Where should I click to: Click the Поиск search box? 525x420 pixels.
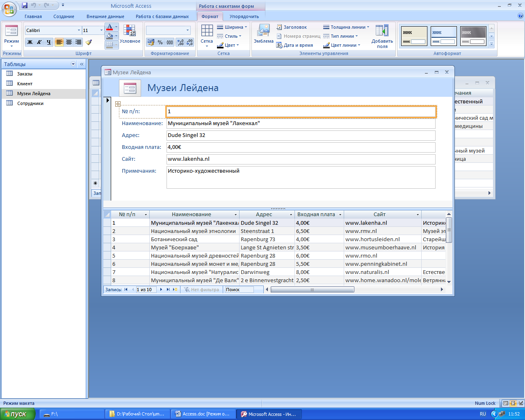[x=239, y=290]
